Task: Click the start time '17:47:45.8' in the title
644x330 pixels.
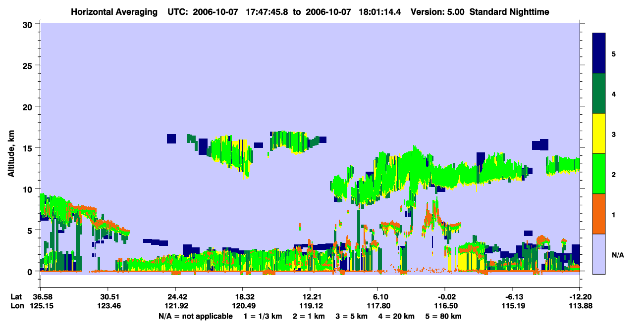Action: pyautogui.click(x=267, y=11)
